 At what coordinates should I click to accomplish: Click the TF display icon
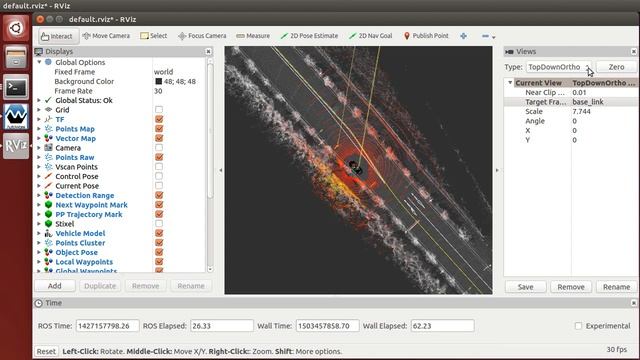click(x=48, y=119)
